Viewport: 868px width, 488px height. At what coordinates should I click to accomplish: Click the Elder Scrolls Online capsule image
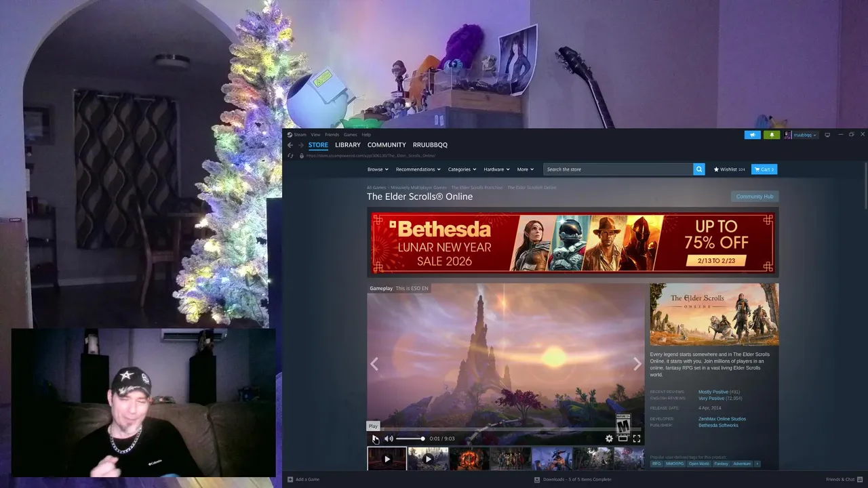coord(714,314)
